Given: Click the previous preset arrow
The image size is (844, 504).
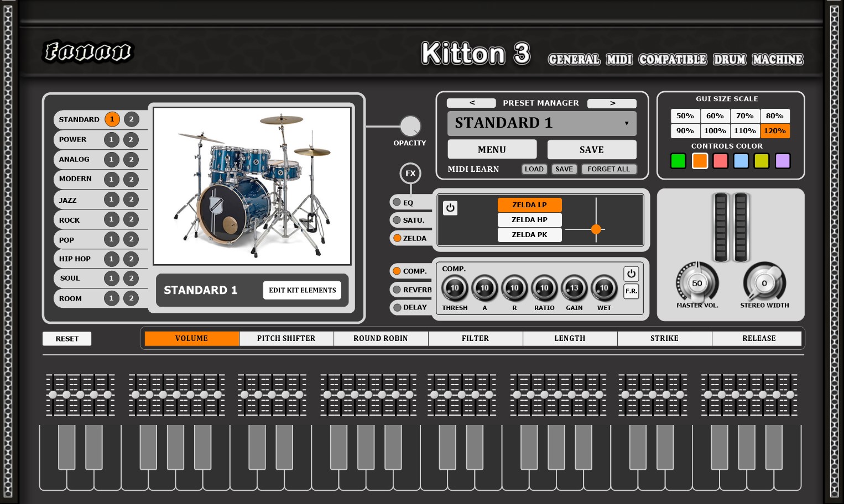Looking at the screenshot, I should coord(472,103).
